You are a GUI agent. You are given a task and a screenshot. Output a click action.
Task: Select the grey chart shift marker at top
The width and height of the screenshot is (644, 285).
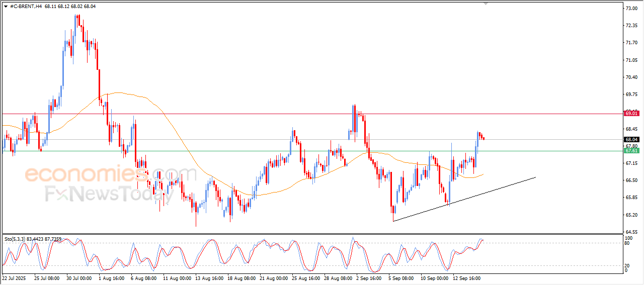tap(486, 4)
